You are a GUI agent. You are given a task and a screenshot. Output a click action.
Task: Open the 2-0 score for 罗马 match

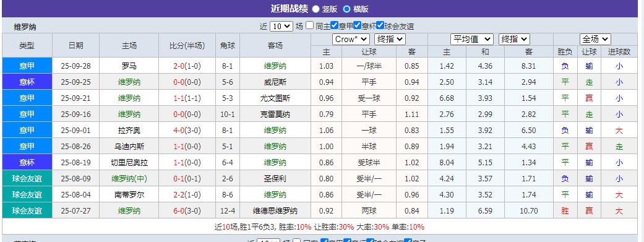point(178,66)
